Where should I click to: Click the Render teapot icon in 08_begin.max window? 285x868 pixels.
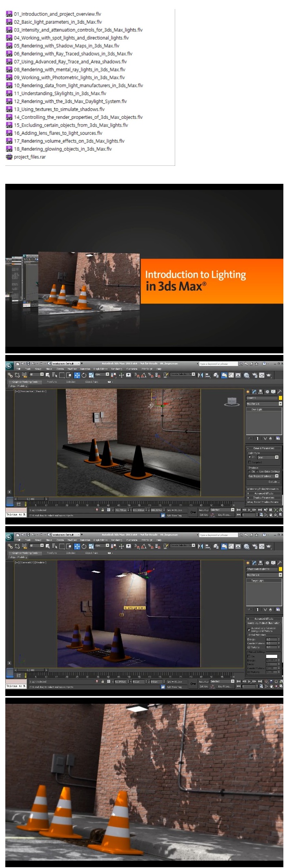(x=269, y=375)
